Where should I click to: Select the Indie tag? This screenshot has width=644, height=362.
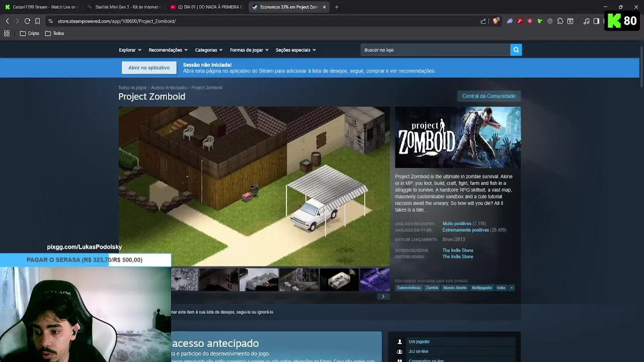tap(501, 288)
